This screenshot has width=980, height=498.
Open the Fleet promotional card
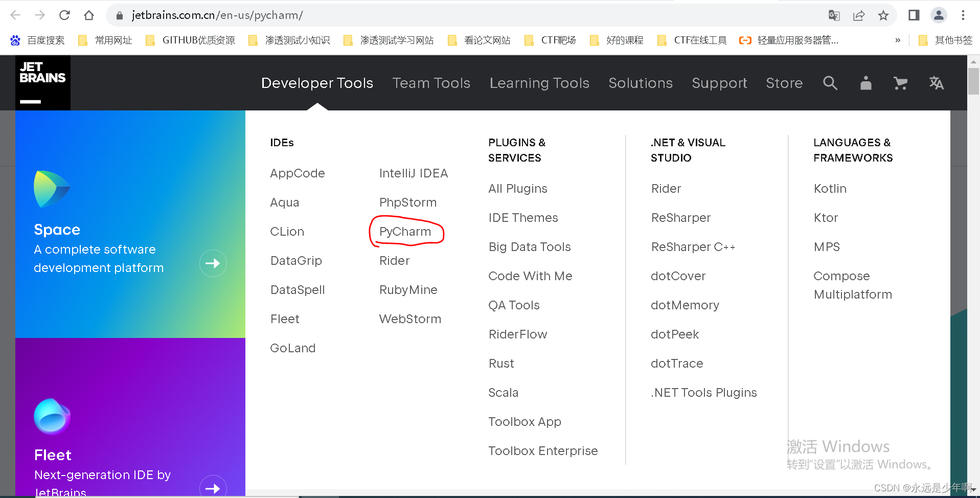click(130, 417)
